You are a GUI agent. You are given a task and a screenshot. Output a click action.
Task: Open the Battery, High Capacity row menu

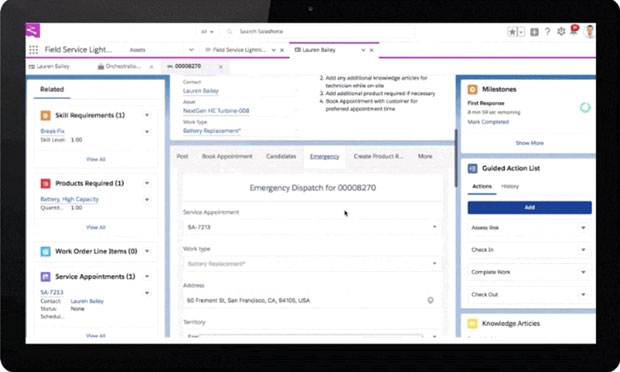pos(147,200)
